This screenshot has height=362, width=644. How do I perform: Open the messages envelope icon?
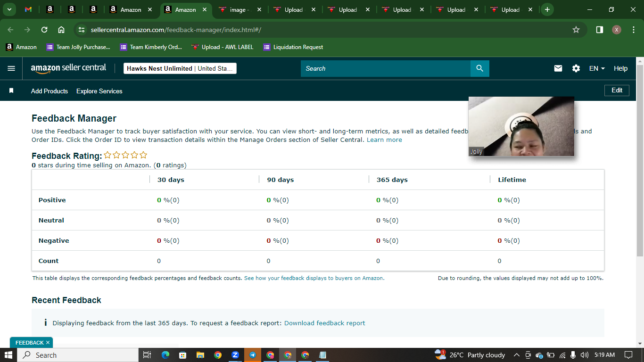558,68
